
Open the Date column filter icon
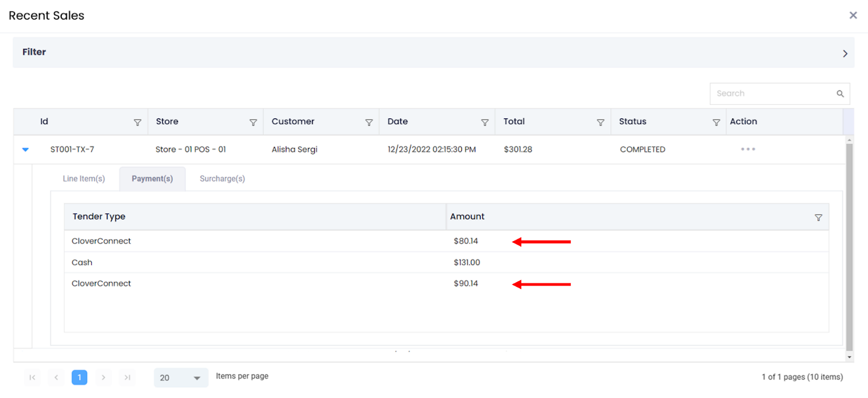pyautogui.click(x=484, y=123)
